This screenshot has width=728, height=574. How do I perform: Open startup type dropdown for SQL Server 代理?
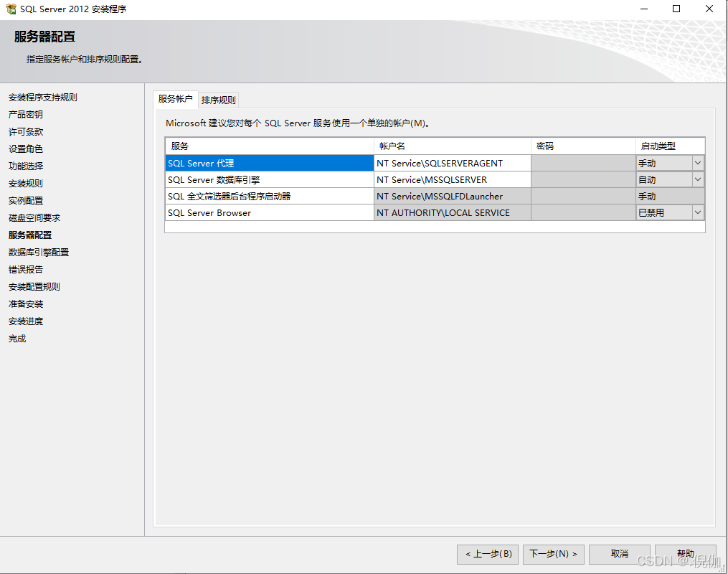click(x=697, y=163)
